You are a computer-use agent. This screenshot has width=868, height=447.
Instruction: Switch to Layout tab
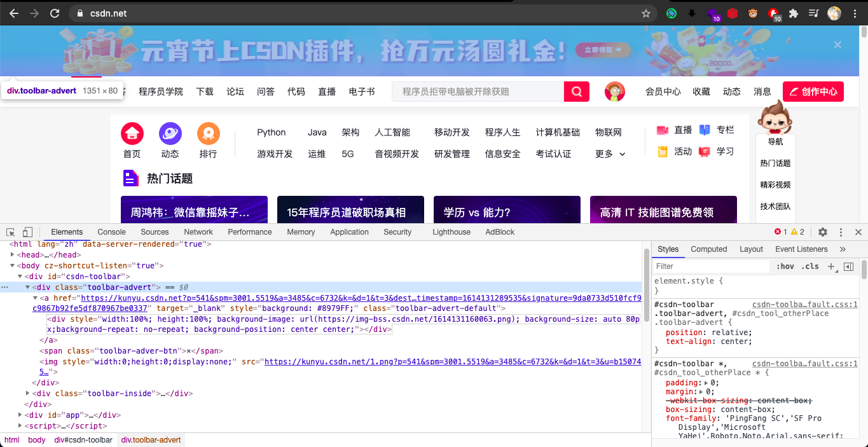751,249
